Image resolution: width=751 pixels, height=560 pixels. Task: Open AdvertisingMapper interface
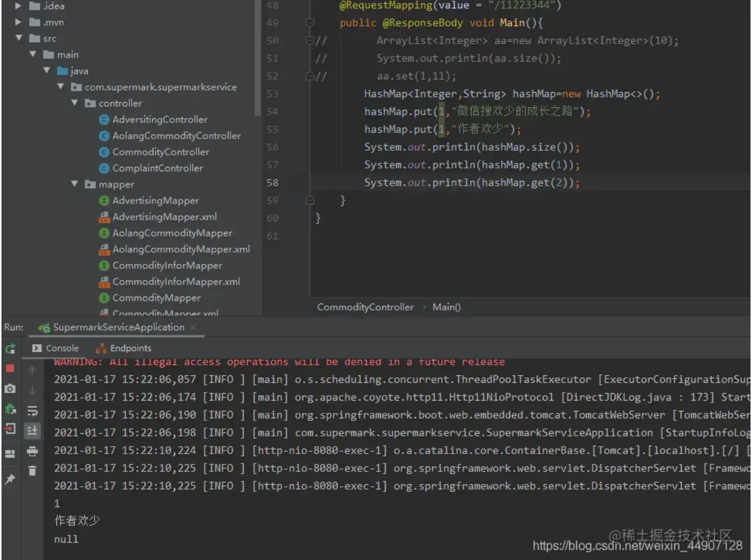pyautogui.click(x=156, y=201)
